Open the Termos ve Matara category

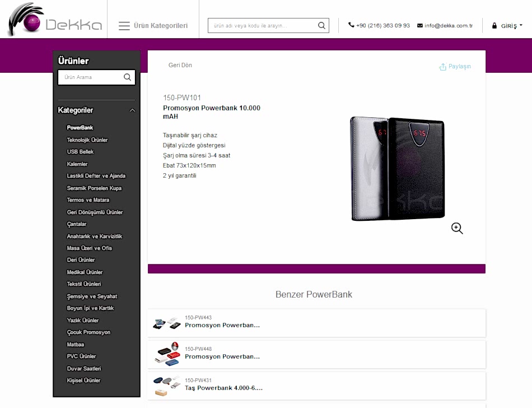[x=88, y=200]
